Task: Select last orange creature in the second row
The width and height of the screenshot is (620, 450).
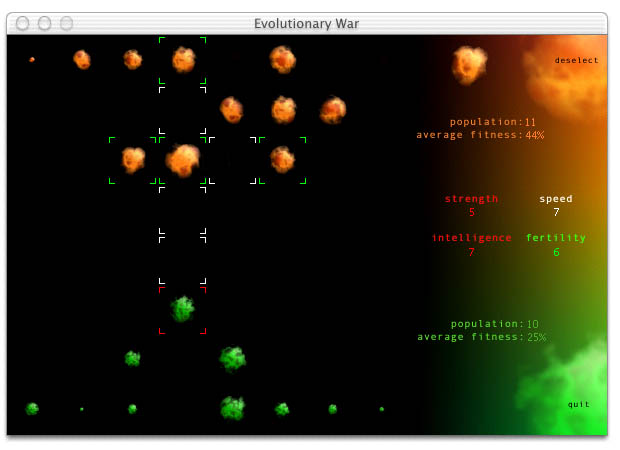Action: click(333, 110)
